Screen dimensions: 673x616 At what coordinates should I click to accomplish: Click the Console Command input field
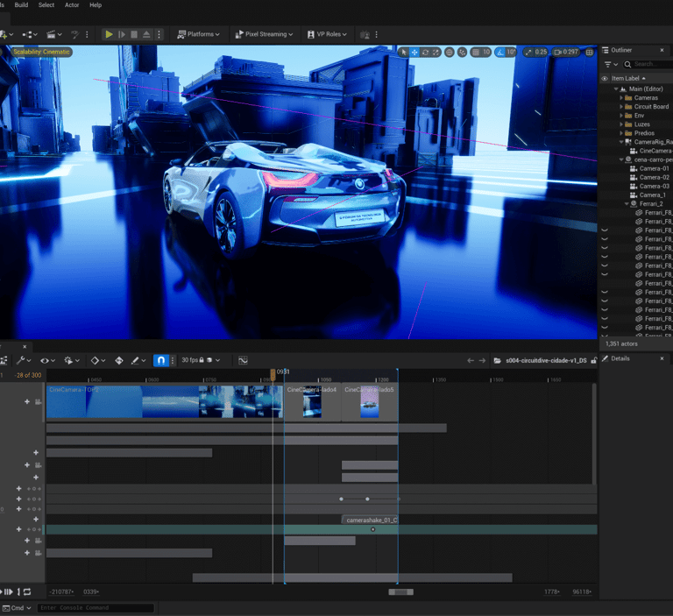pos(95,608)
